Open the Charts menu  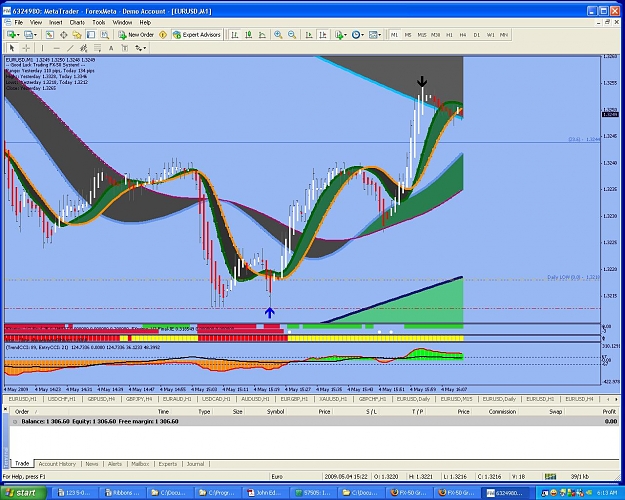tap(77, 23)
